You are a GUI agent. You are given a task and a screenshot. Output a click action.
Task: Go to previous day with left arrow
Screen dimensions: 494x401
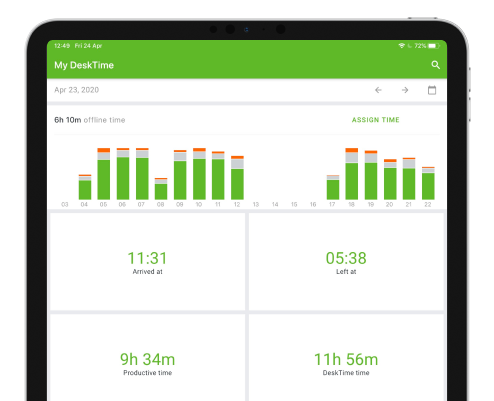point(378,90)
